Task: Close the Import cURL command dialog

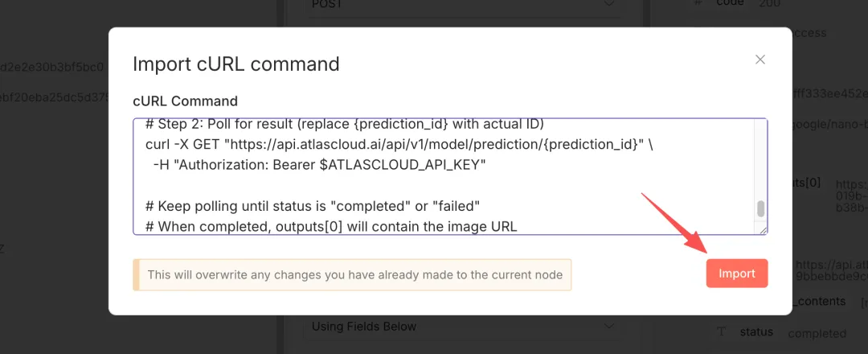Action: 760,60
